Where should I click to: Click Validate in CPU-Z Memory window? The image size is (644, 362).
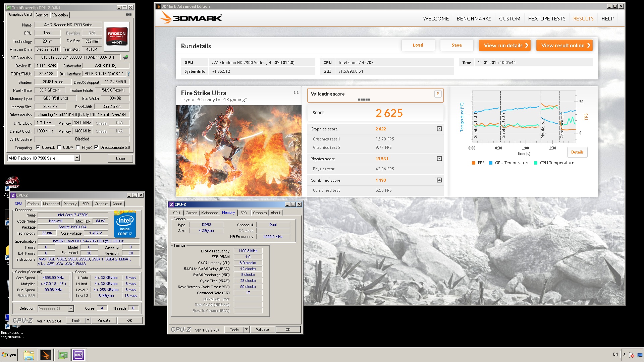click(262, 329)
